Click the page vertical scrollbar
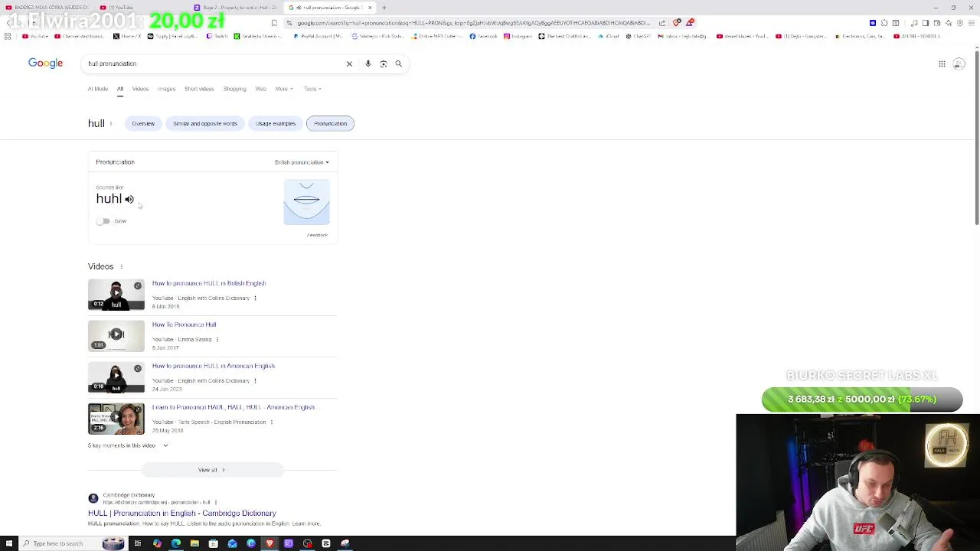The height and width of the screenshot is (551, 980). point(977,138)
